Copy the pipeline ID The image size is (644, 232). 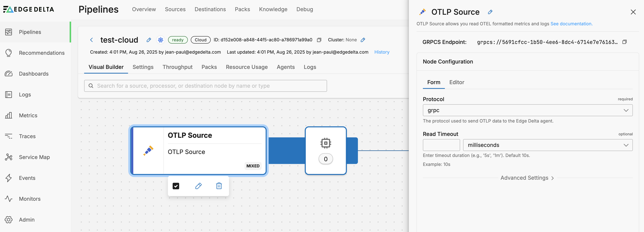click(319, 40)
